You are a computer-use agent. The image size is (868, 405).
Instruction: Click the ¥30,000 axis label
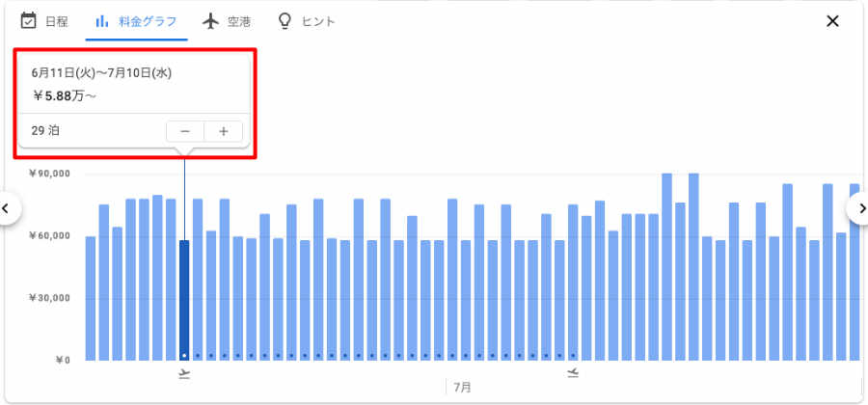[50, 298]
